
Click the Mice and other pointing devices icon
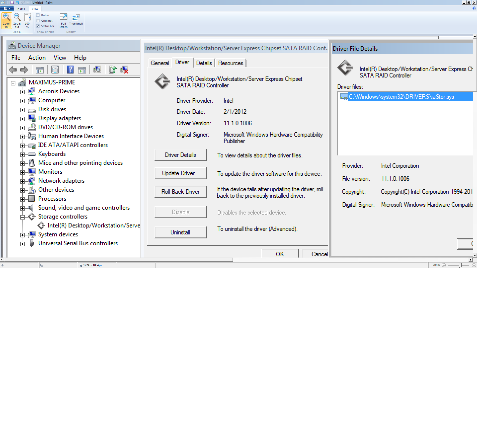point(32,163)
